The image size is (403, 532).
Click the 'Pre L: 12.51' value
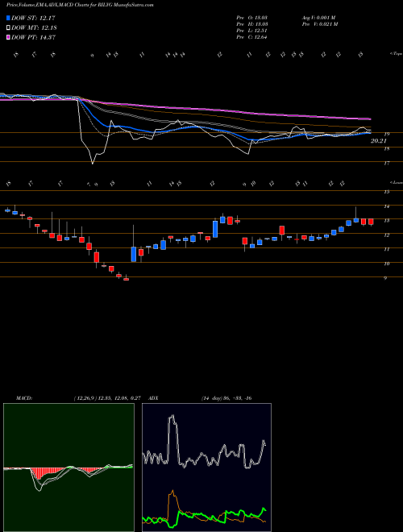click(x=251, y=31)
